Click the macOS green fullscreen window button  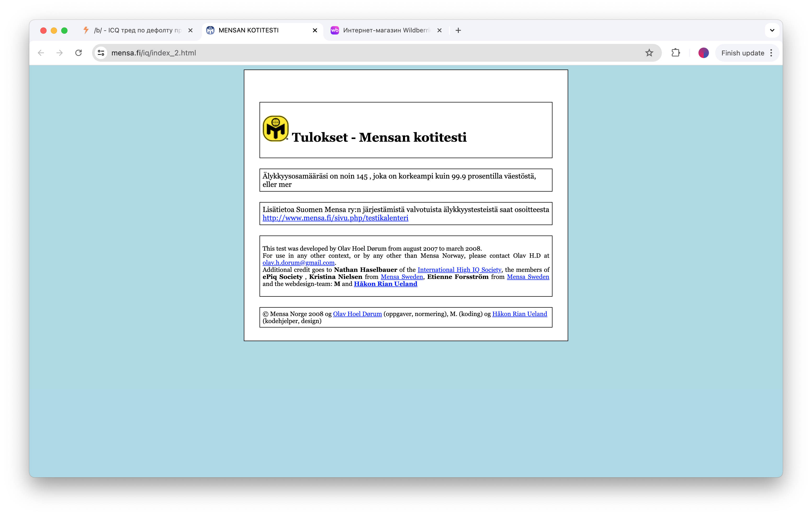tap(64, 30)
